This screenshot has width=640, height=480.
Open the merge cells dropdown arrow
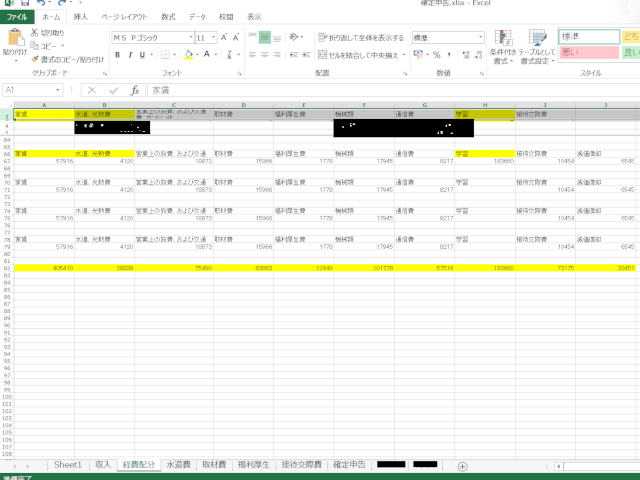click(x=404, y=55)
